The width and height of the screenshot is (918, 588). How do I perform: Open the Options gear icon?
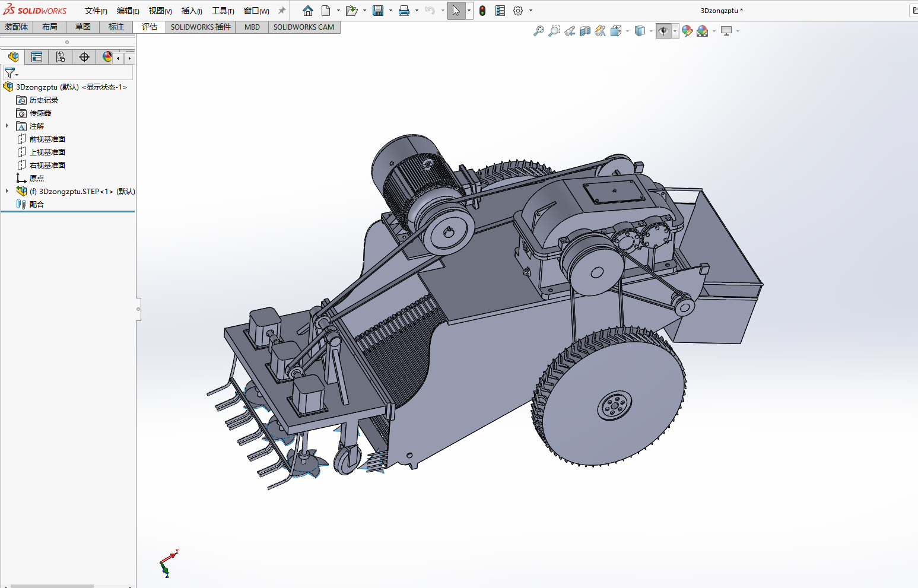[518, 11]
